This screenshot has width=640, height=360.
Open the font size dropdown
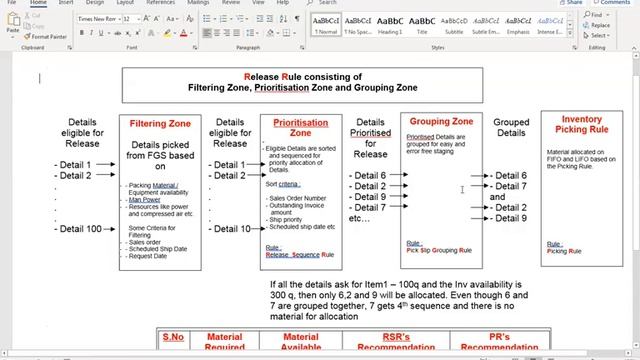(138, 19)
